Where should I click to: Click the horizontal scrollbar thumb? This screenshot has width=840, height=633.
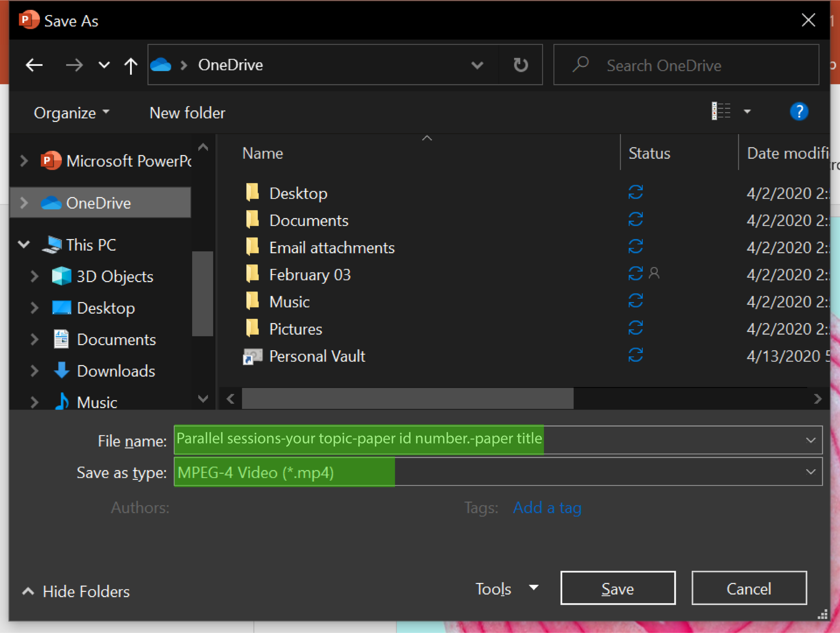pos(407,399)
